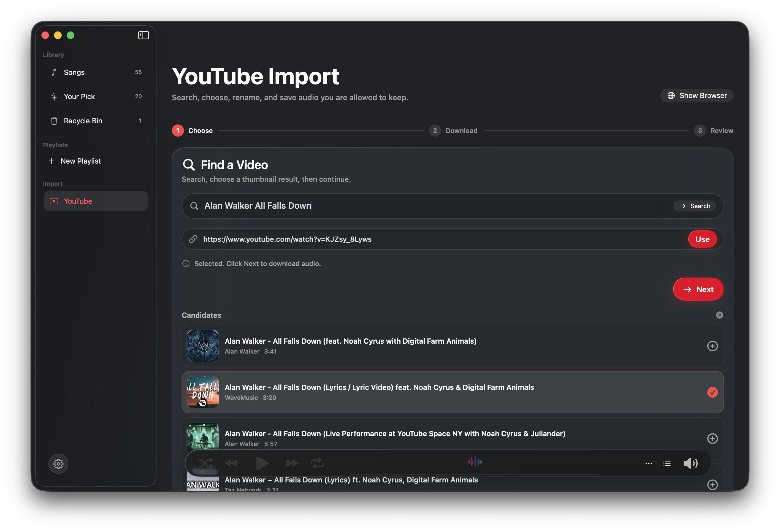780x532 pixels.
Task: Click 'WaveMusic 3:20' subtitle text
Action: point(250,397)
